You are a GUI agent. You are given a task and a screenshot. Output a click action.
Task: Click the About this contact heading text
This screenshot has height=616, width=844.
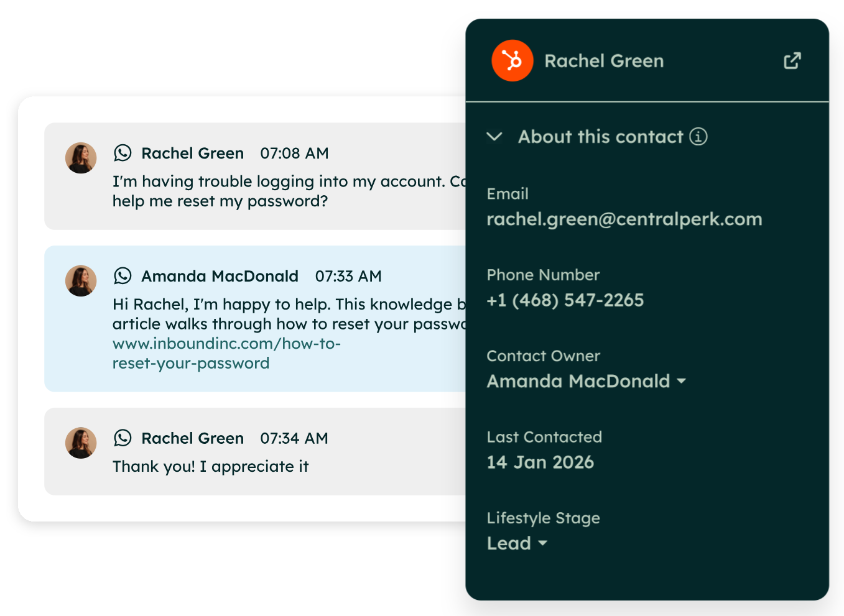point(601,137)
